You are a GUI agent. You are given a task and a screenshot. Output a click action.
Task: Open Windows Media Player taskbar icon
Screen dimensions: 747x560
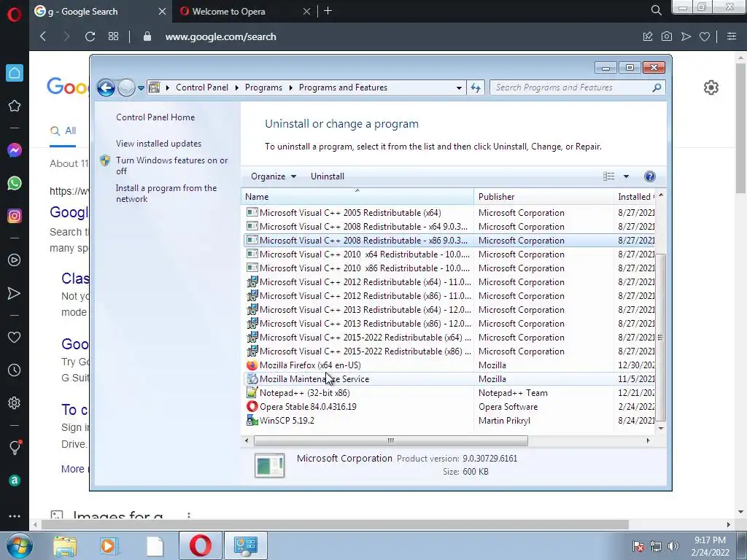pyautogui.click(x=109, y=545)
